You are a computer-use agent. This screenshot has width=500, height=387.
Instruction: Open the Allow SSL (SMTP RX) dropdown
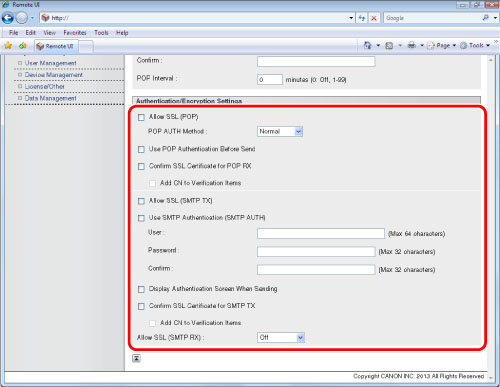281,338
